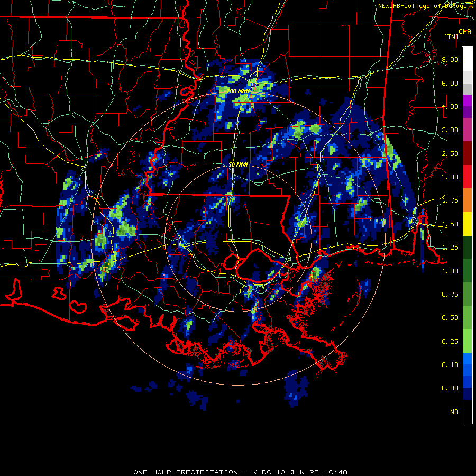
Task: Click the 4.00 legend value
Action: coord(450,106)
